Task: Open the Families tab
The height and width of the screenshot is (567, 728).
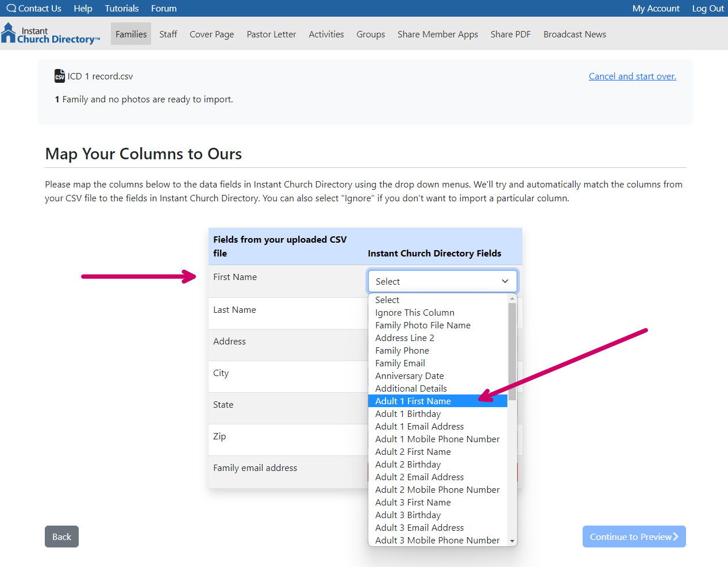Action: pyautogui.click(x=131, y=34)
